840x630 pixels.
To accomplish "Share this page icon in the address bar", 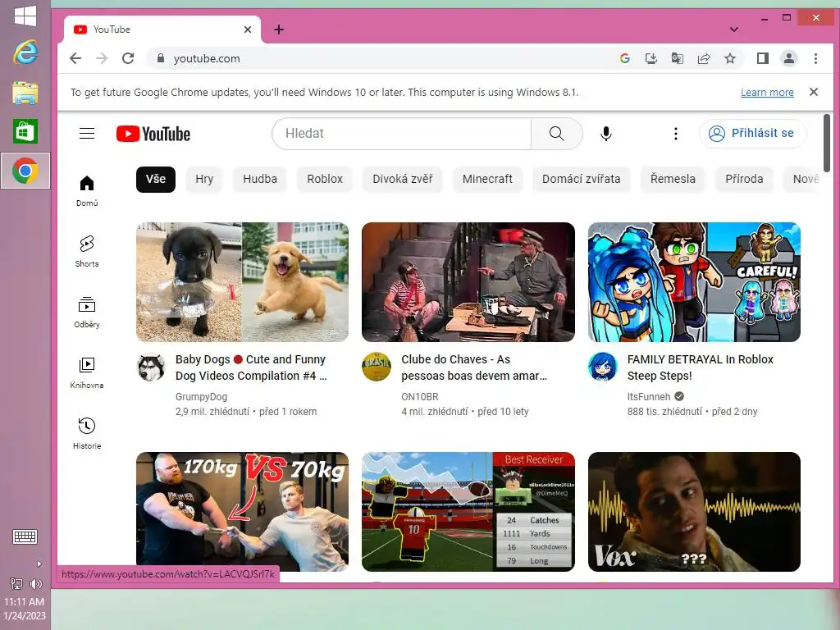I will [x=703, y=58].
